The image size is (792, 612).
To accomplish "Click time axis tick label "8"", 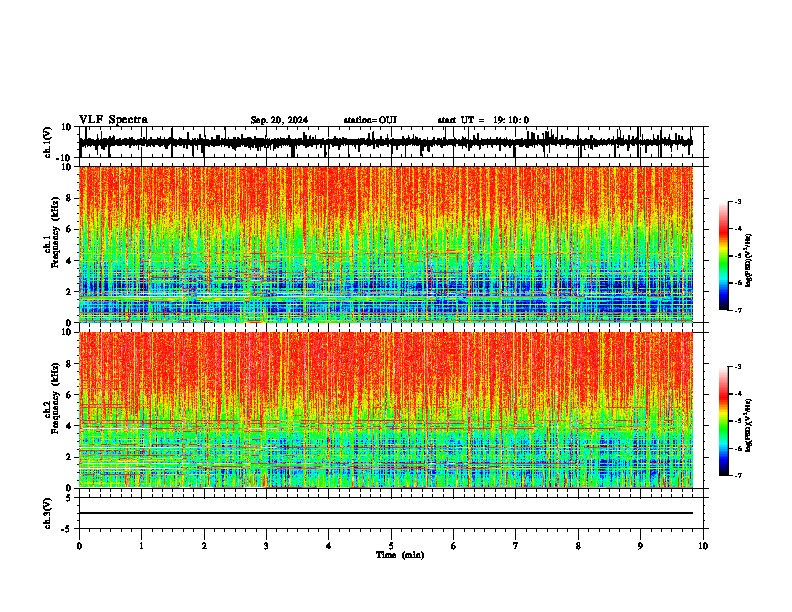I will pos(578,546).
